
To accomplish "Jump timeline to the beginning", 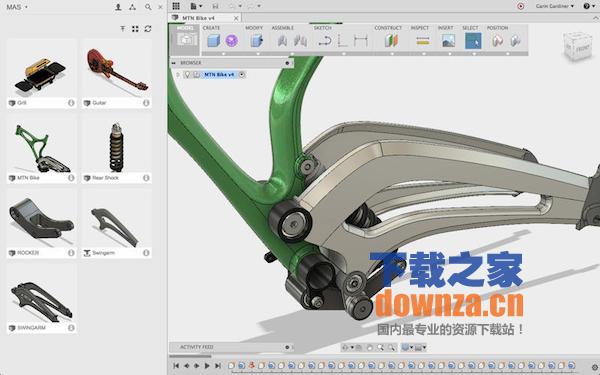I will (x=176, y=366).
